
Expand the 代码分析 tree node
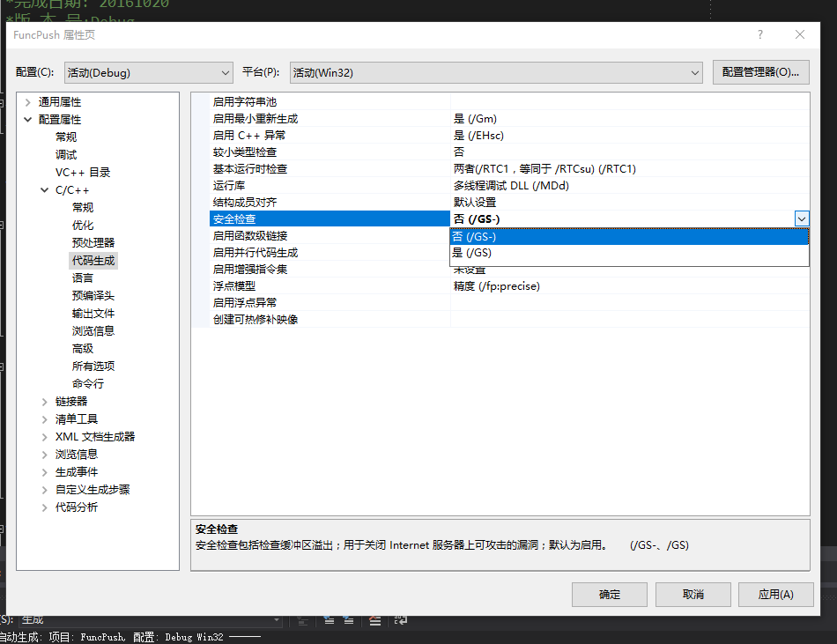coord(45,507)
